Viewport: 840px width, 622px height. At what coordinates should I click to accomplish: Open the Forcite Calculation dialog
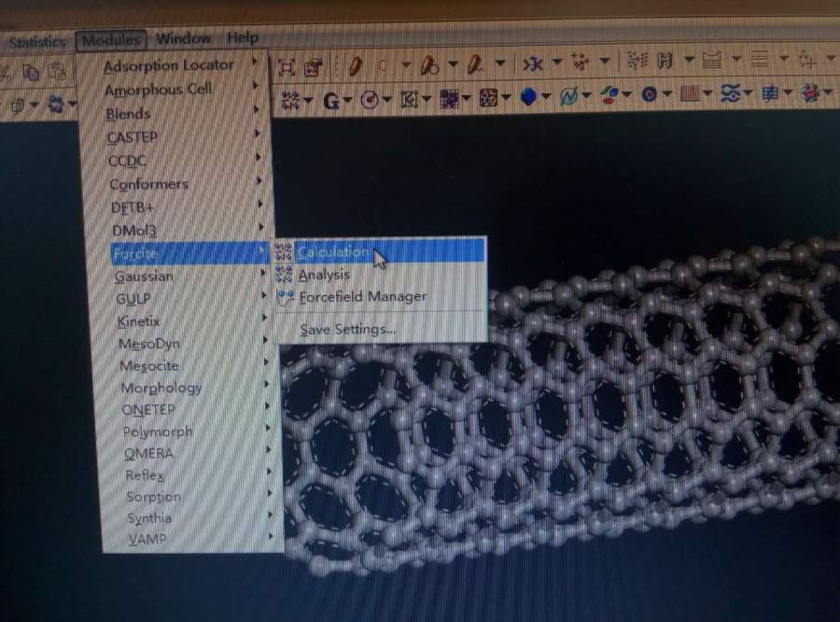[x=380, y=251]
